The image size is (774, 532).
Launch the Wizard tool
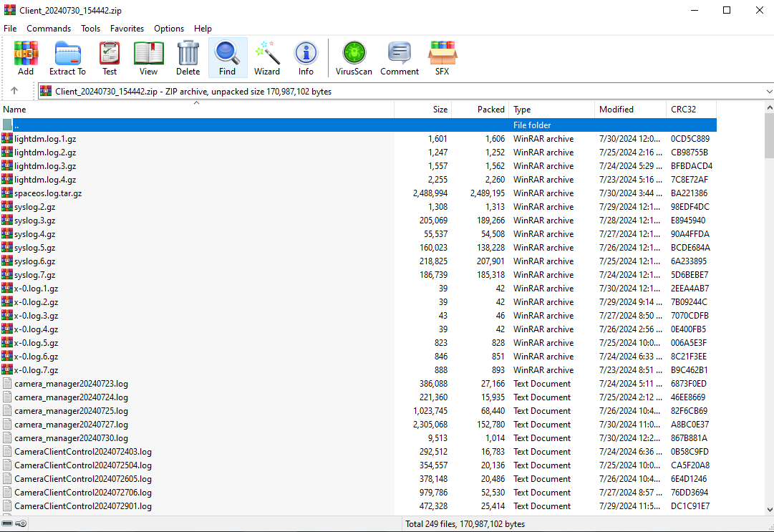click(267, 58)
